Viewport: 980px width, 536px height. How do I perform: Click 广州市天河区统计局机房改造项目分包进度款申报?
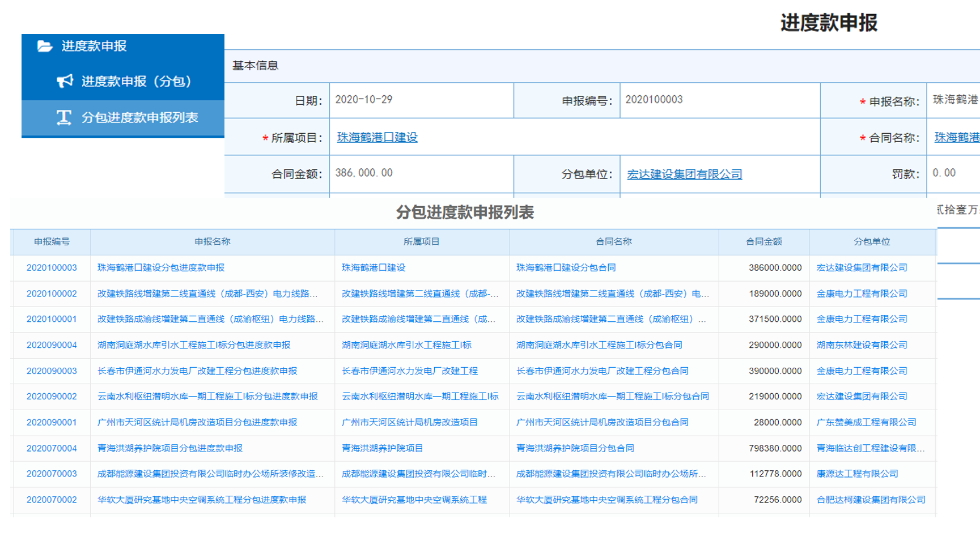[197, 423]
